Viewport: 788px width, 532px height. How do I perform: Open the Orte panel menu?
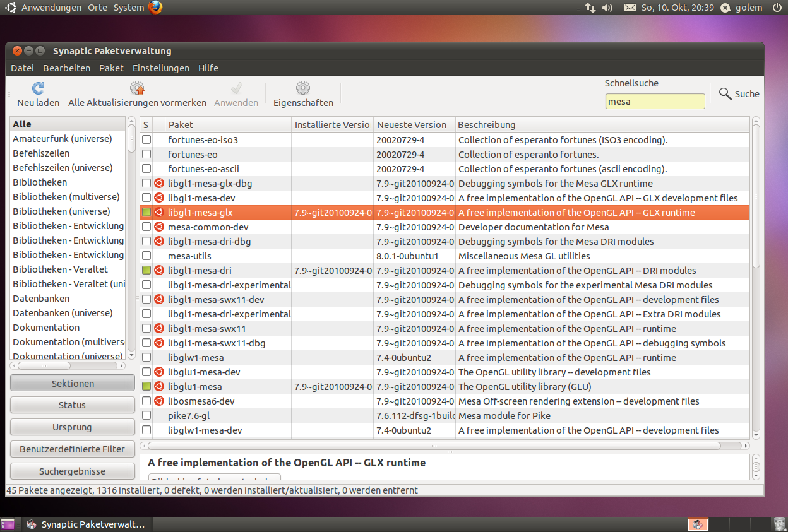tap(97, 8)
